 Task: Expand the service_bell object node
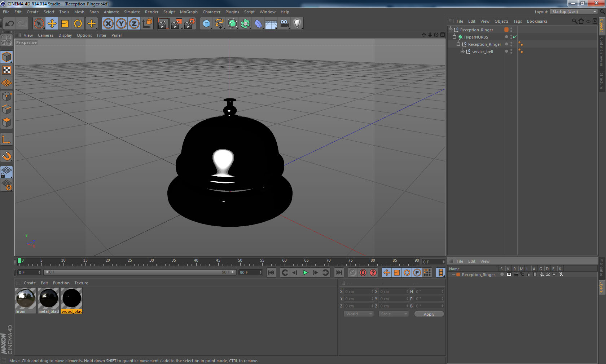tap(462, 51)
